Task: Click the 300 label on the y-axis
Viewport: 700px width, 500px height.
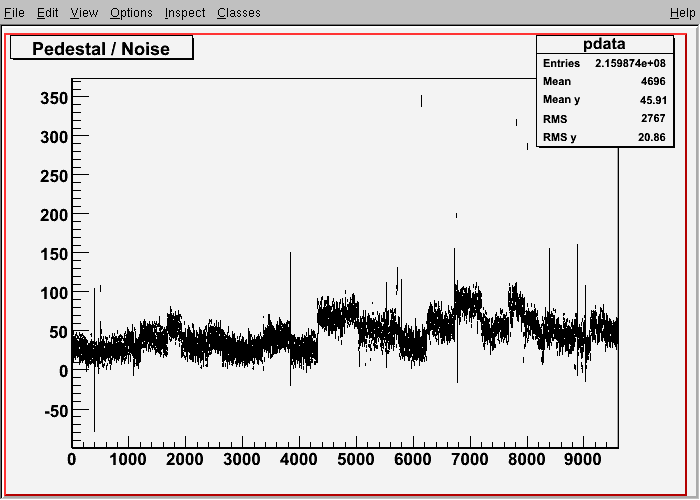Action: (54, 137)
